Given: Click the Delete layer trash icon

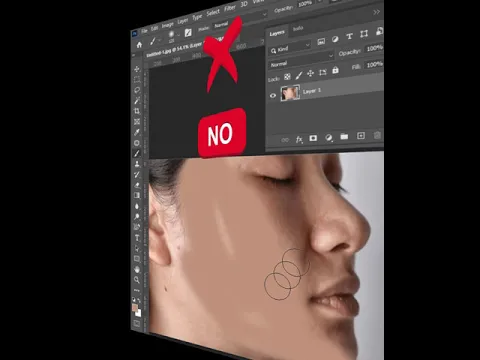Looking at the screenshot, I should (377, 135).
